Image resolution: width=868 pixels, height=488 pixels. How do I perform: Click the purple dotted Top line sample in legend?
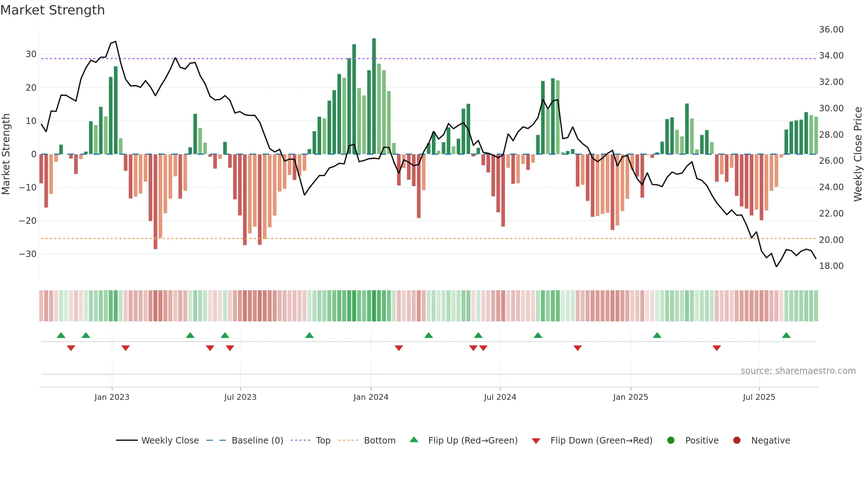pyautogui.click(x=301, y=440)
